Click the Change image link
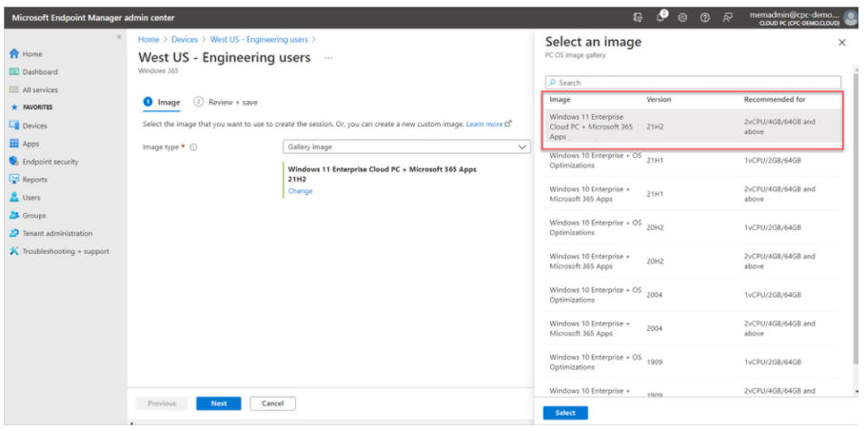 pyautogui.click(x=300, y=191)
